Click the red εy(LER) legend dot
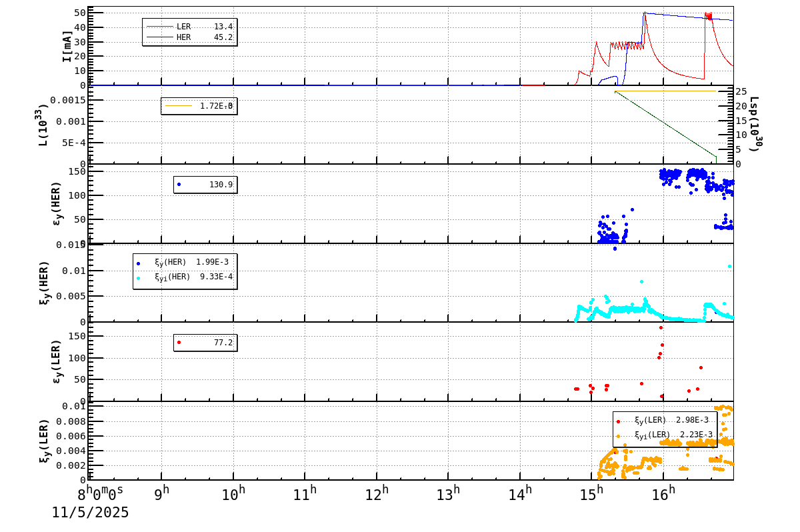Screen dimensions: 800x532 pyautogui.click(x=178, y=342)
